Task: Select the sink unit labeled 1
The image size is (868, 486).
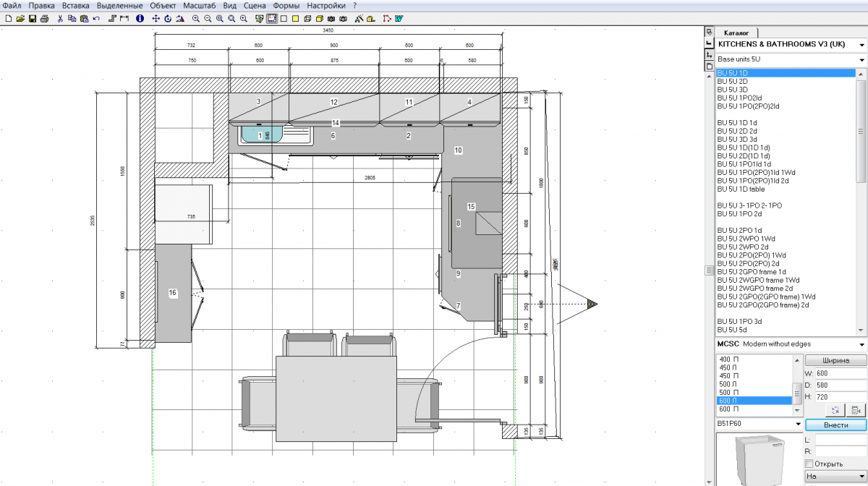Action: [x=260, y=135]
